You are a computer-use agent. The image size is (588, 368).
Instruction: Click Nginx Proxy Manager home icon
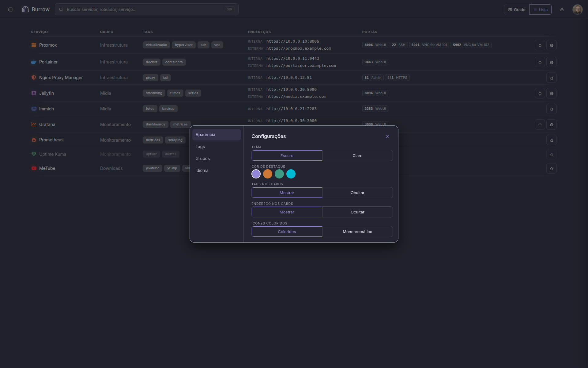click(x=552, y=78)
